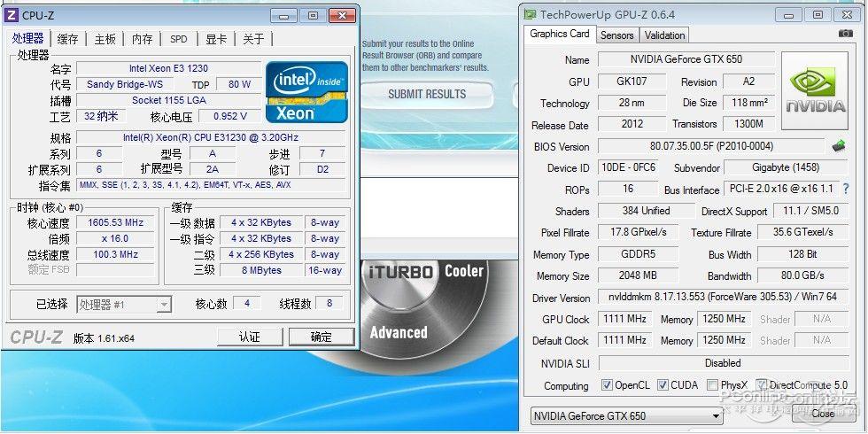Click the Texture Fillrate value 35.6 GTexel/s
This screenshot has width=868, height=434.
(x=802, y=232)
